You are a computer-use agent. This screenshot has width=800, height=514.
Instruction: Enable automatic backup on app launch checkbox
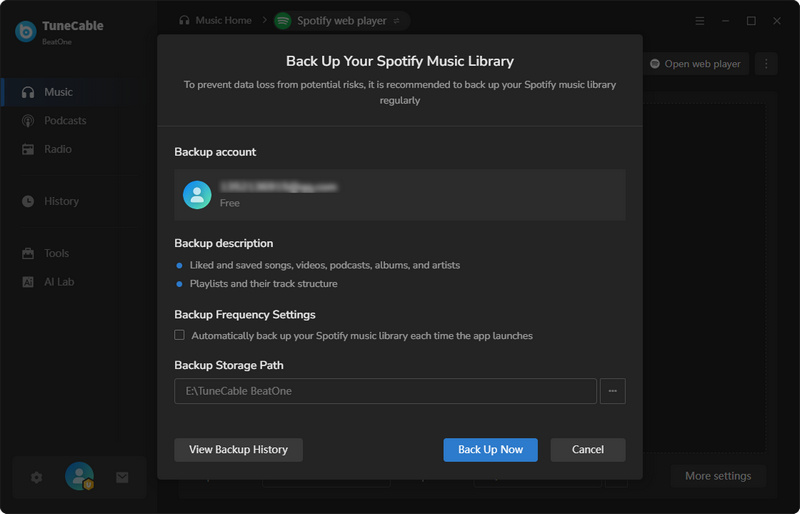pos(180,335)
